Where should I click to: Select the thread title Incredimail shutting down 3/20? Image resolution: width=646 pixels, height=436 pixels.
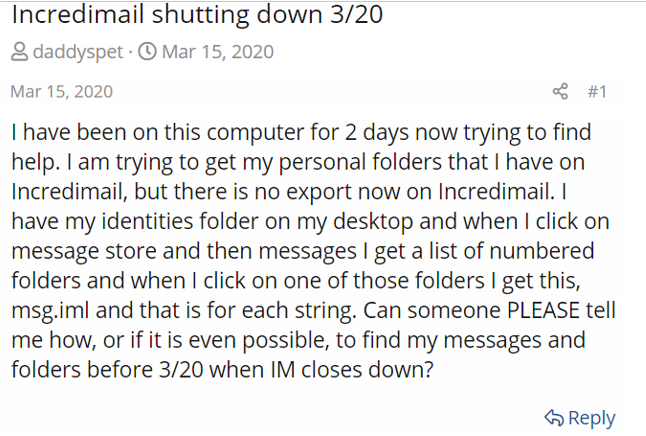tap(197, 14)
